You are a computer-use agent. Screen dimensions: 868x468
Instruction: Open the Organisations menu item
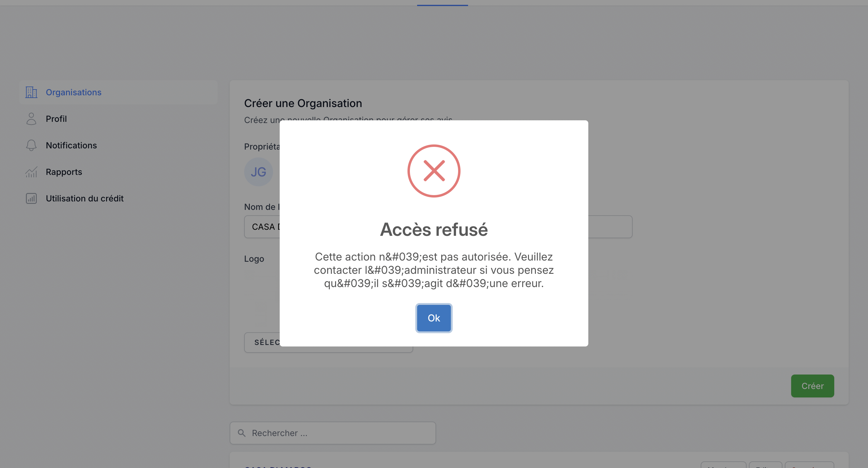pyautogui.click(x=74, y=92)
